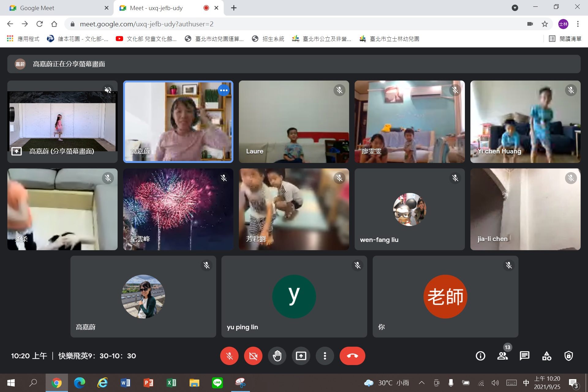
Task: Open 臺北市立士林幼兒園 bookmark
Action: coord(389,39)
